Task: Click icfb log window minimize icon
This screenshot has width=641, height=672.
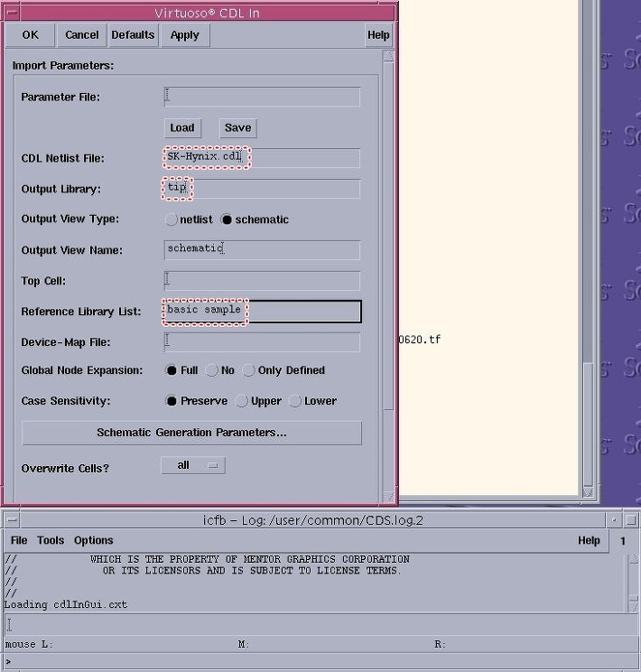Action: tap(614, 520)
